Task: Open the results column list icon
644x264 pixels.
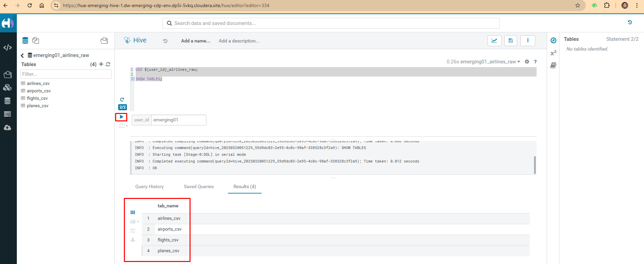Action: click(133, 231)
